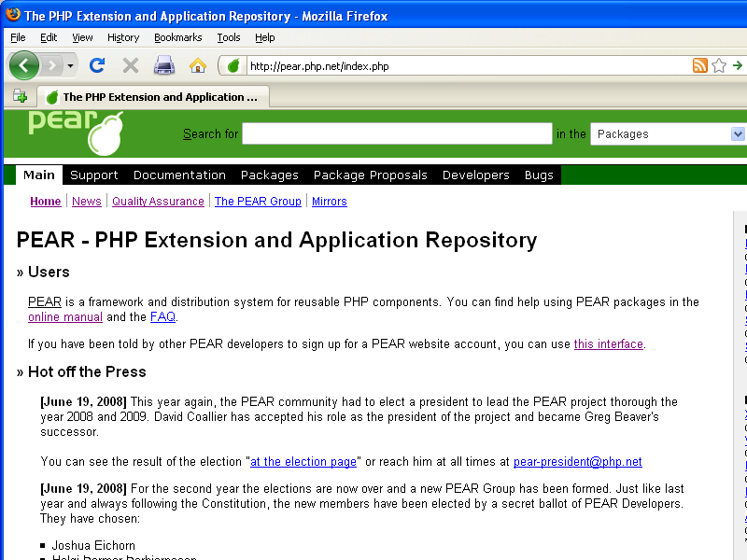Click the green Go arrow in address bar
The width and height of the screenshot is (747, 560).
738,65
